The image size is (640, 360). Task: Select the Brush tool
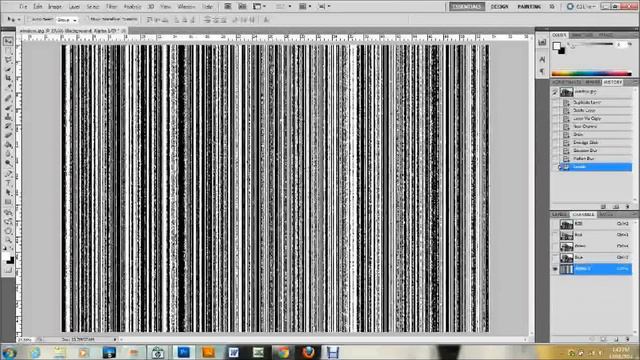click(8, 108)
